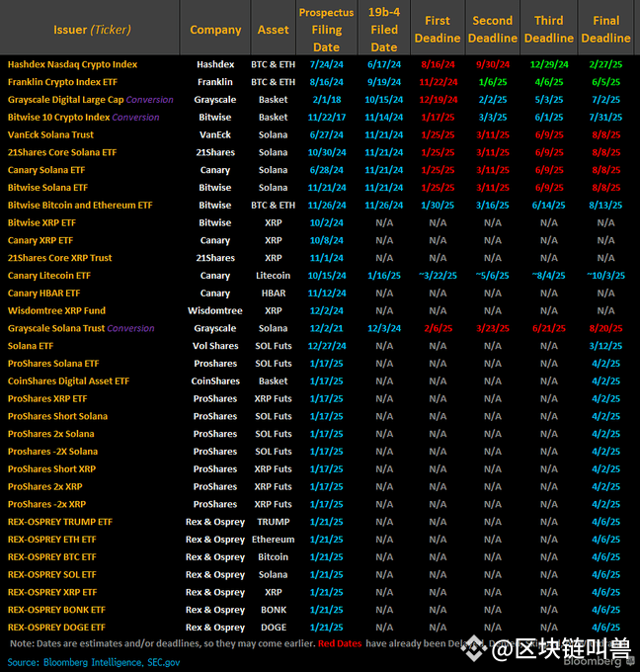Image resolution: width=640 pixels, height=672 pixels.
Task: Select Wisdomtree XRP Fund issuer name
Action: click(56, 310)
